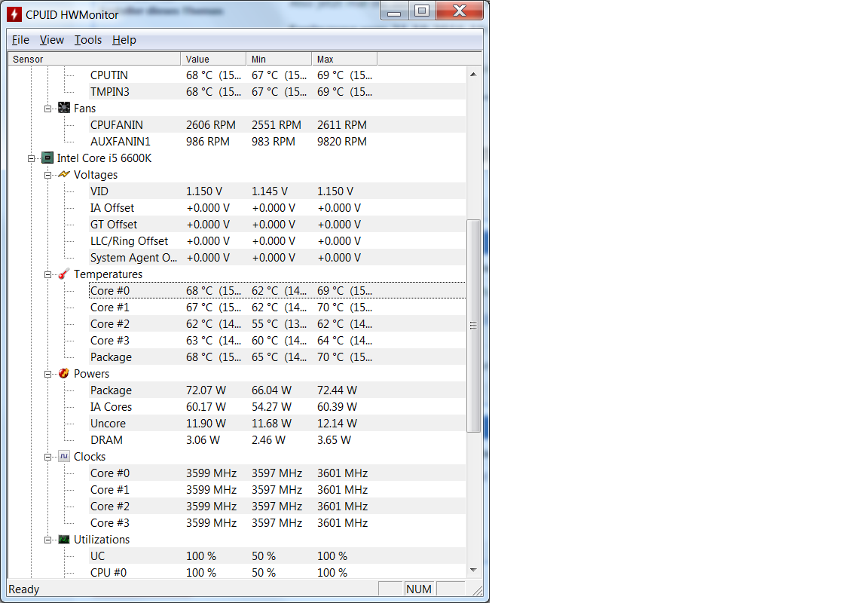Image resolution: width=868 pixels, height=603 pixels.
Task: Select the System Agent O... row
Action: [277, 258]
